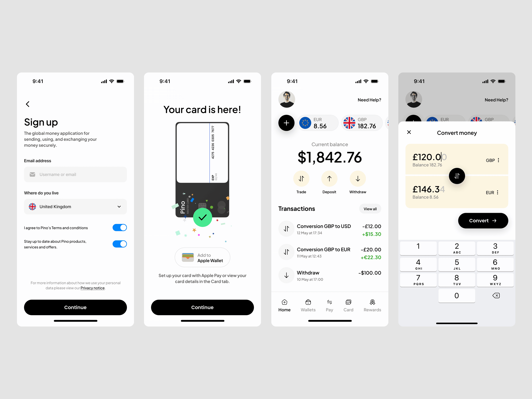Toggle GBP currency options menu
Viewport: 532px width, 399px height.
tap(499, 160)
